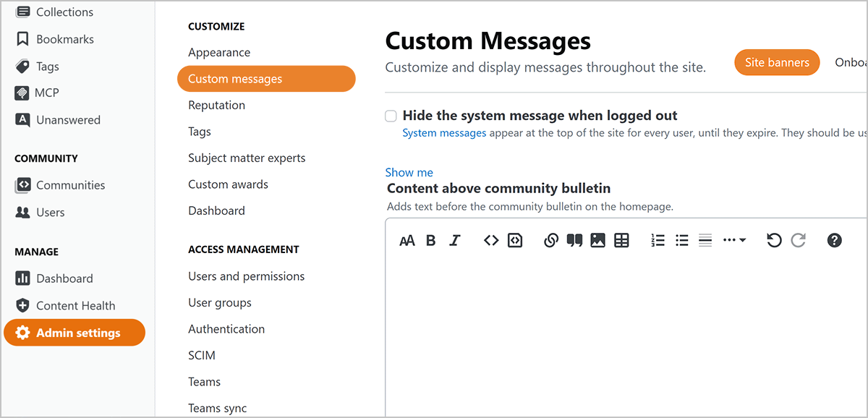Insert a link in the editor
Image resolution: width=868 pixels, height=418 pixels.
pos(551,241)
